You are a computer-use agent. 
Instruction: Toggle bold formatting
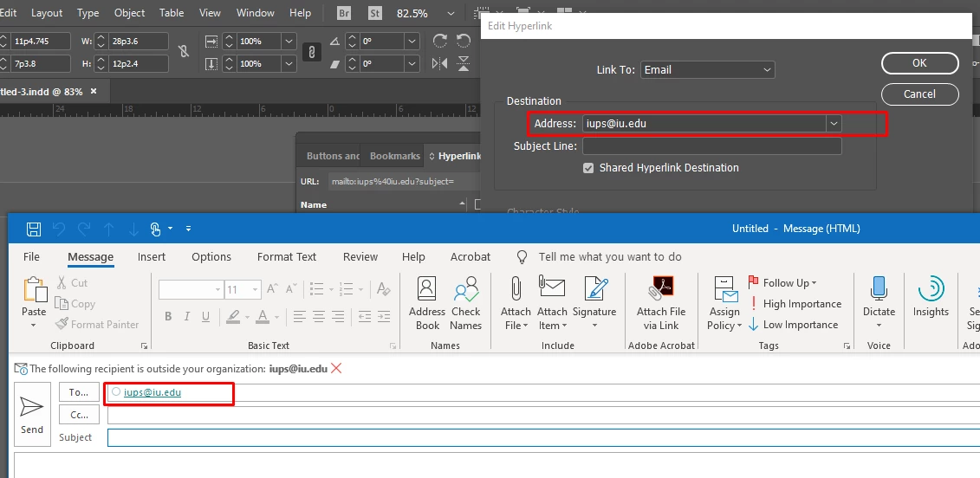click(x=168, y=316)
